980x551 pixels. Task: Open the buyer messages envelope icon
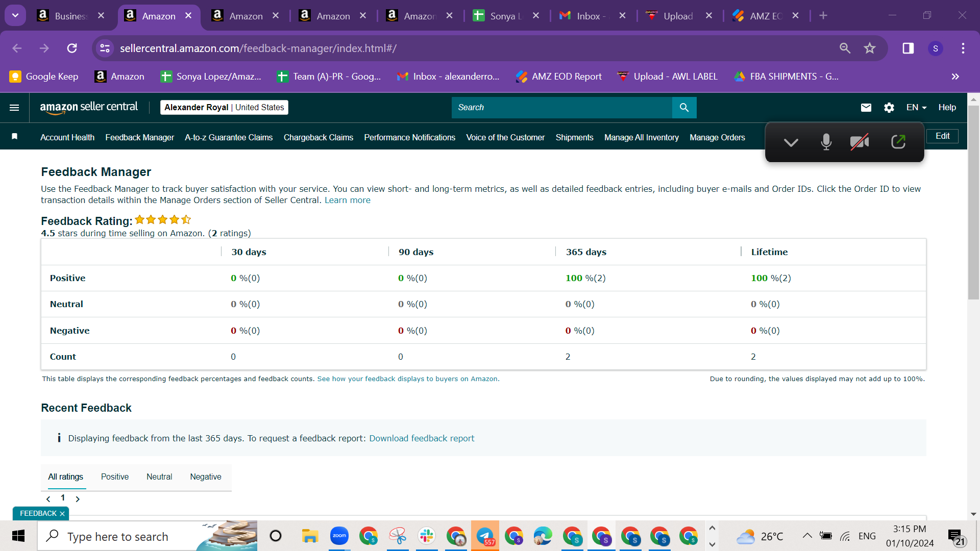(866, 108)
